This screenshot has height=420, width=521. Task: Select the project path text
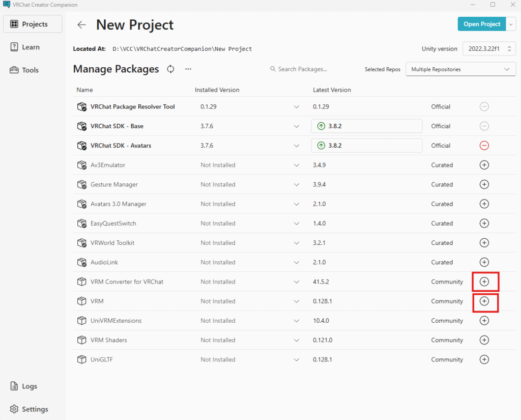click(182, 49)
